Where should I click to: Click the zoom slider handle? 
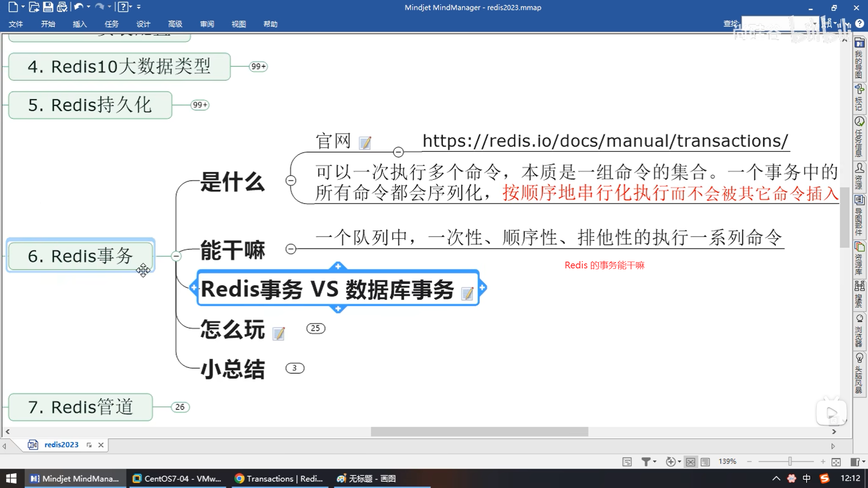coord(790,461)
